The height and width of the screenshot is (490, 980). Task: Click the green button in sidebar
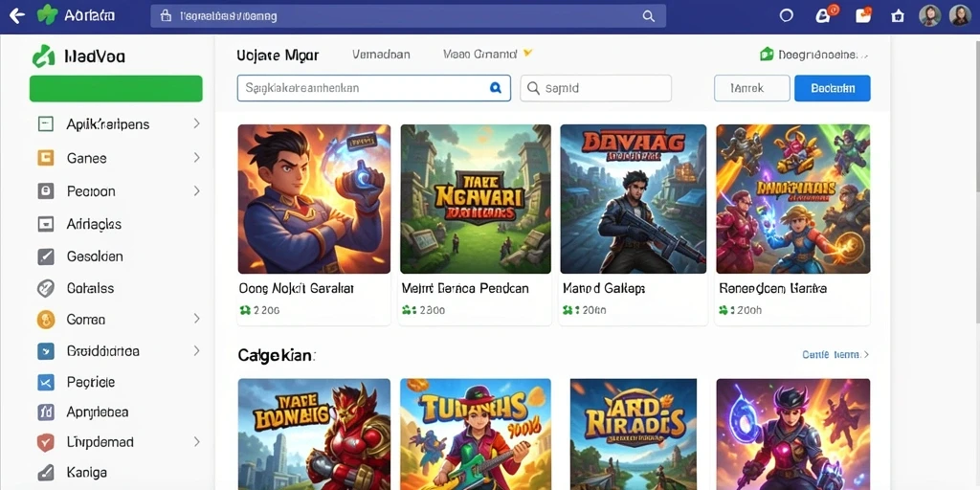point(116,89)
